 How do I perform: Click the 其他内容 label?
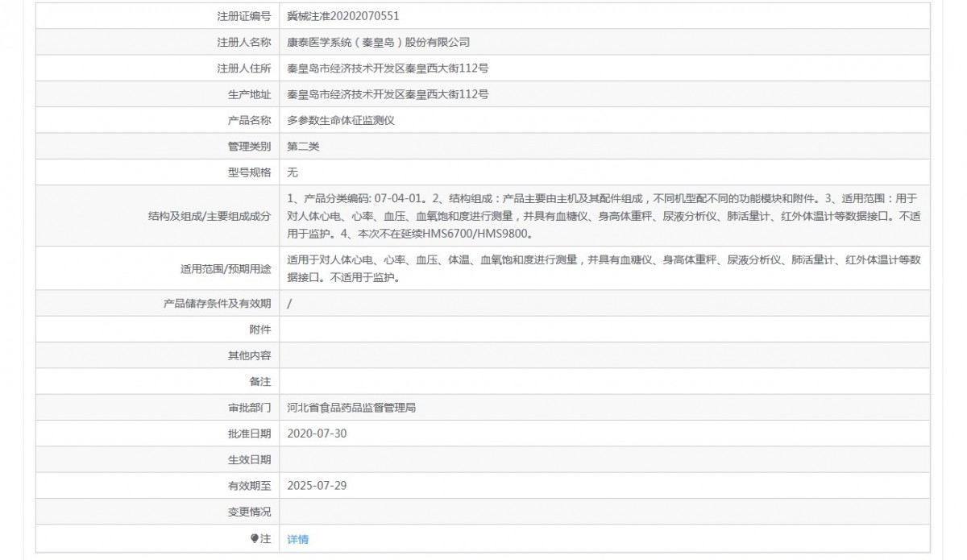point(250,355)
